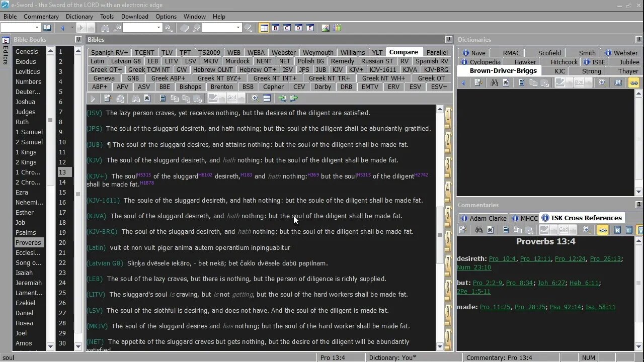Viewport: 644px width, 362px height.
Task: Click the picture viewer icon in main toolbar
Action: point(326,28)
